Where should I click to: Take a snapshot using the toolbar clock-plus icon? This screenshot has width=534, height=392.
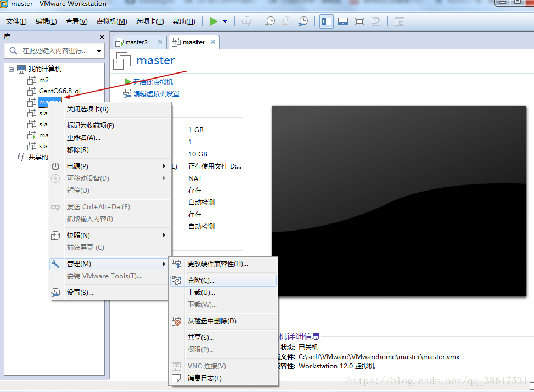tap(270, 21)
